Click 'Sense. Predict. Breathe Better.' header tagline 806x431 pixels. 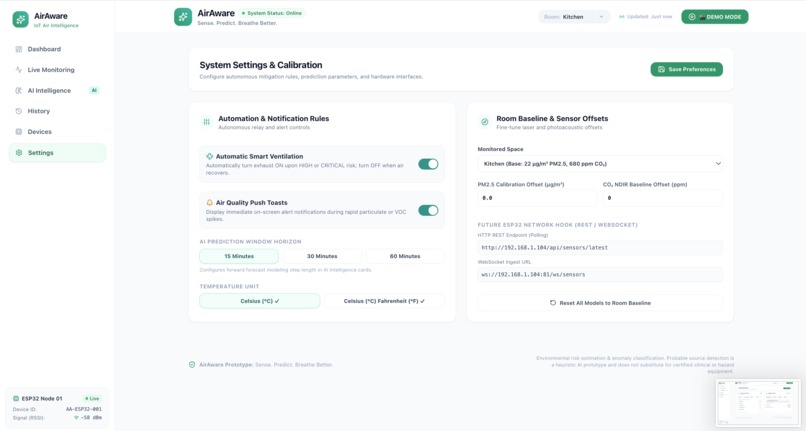pos(237,24)
